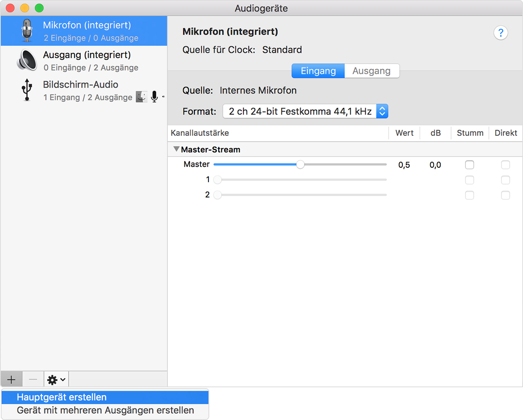Click the Finder face icon beside Bildschirm-Audio
Screen dimensions: 523x420
point(141,97)
